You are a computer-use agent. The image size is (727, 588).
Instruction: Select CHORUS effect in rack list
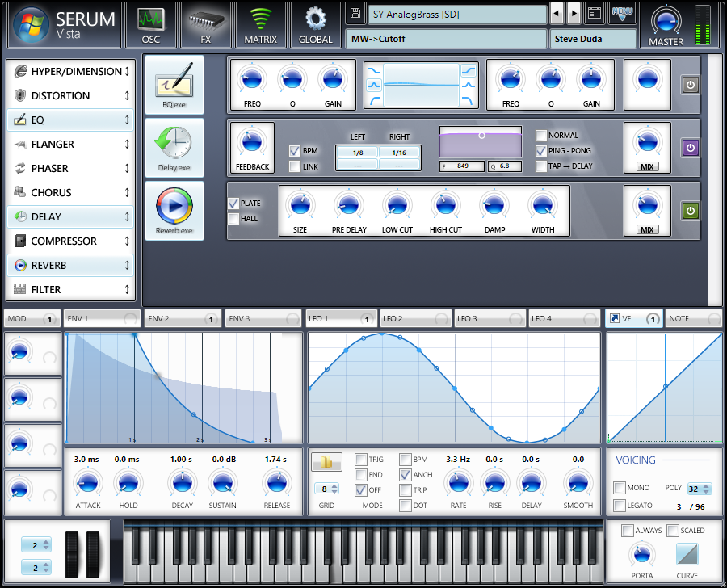click(x=71, y=192)
